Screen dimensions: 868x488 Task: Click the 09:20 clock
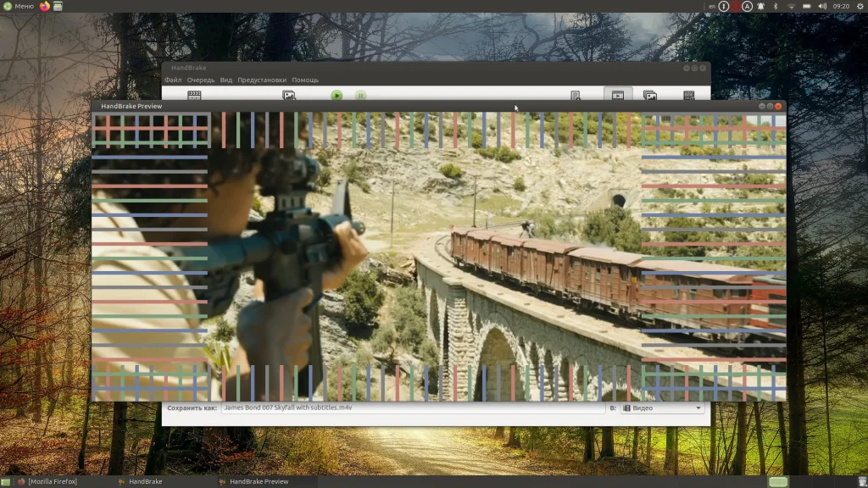tap(841, 6)
